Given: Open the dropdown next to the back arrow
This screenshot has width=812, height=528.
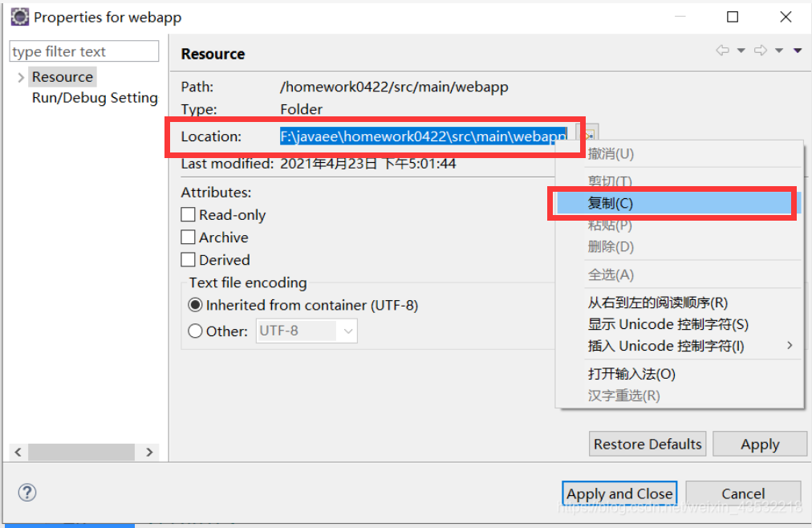Looking at the screenshot, I should (740, 50).
